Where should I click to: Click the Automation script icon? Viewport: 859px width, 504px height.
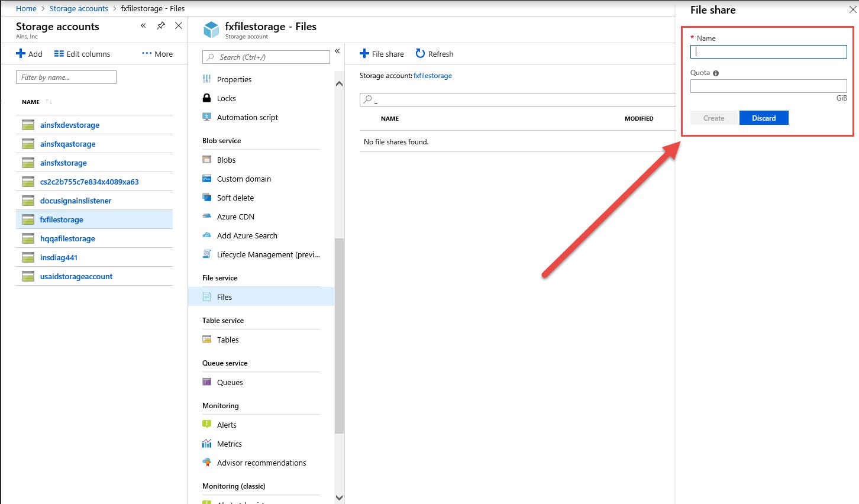(x=206, y=117)
